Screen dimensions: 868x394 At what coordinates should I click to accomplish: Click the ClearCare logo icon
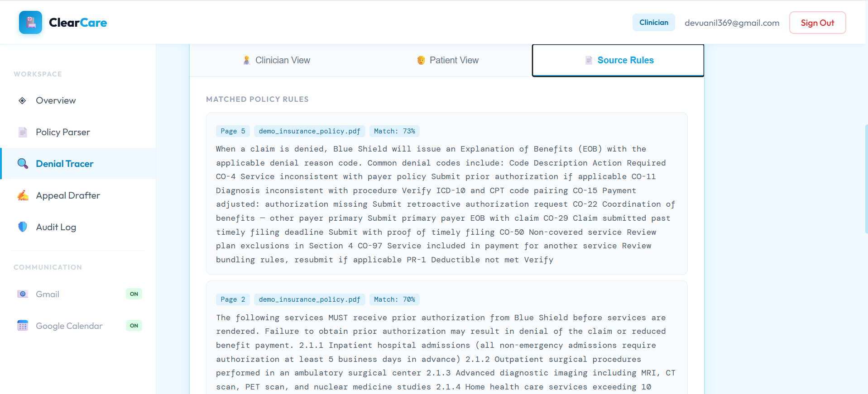click(x=30, y=23)
